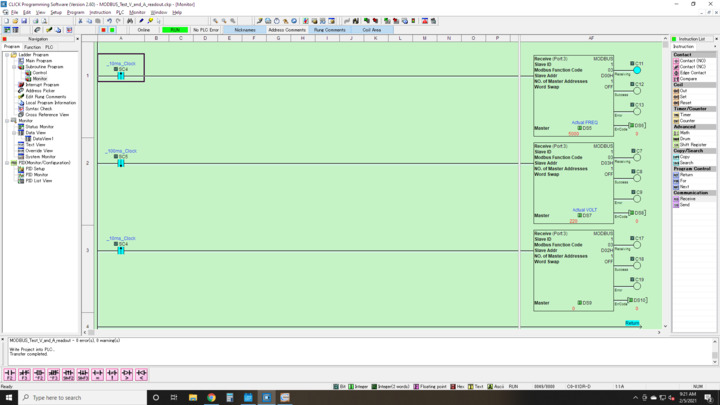Open Syntax Check from navigation tree
This screenshot has width=720, height=405.
point(39,109)
